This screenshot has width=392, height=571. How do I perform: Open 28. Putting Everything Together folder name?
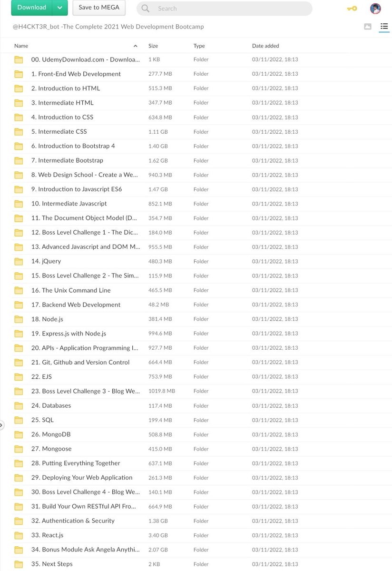click(x=76, y=463)
